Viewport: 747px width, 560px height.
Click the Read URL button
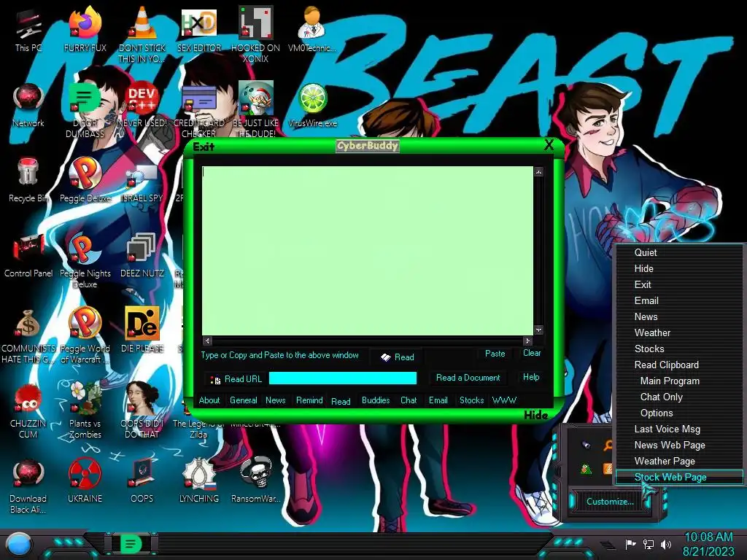tap(236, 379)
